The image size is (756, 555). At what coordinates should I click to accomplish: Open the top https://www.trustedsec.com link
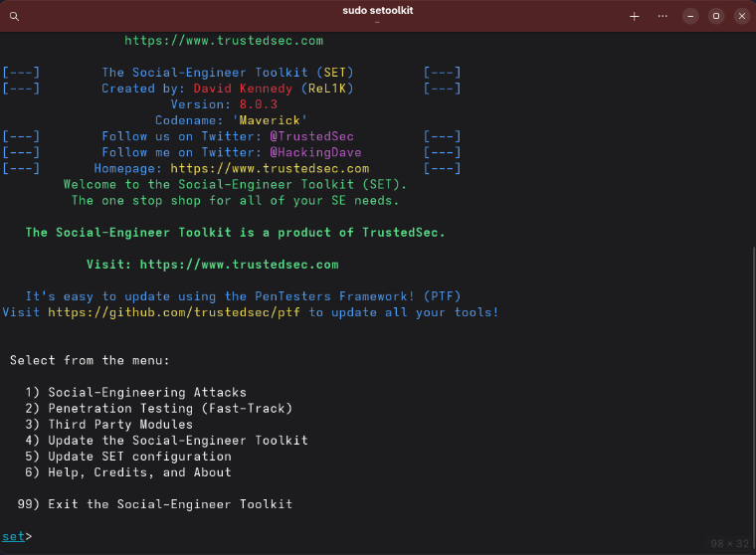[224, 41]
